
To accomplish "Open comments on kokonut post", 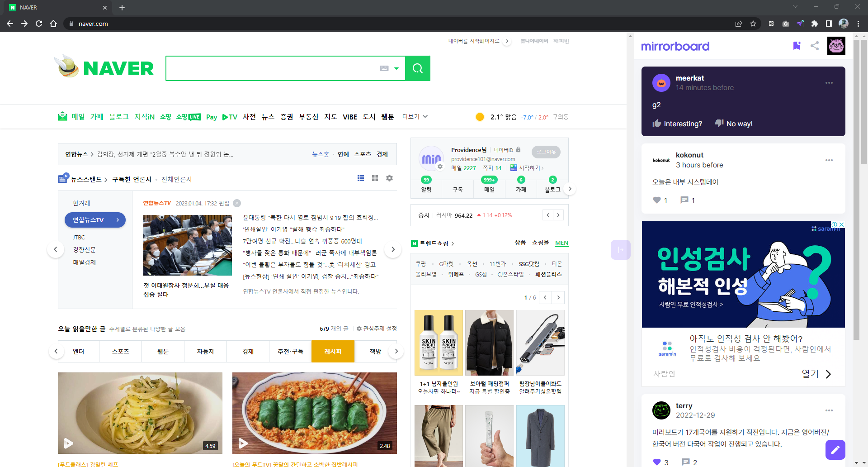I will pyautogui.click(x=684, y=200).
